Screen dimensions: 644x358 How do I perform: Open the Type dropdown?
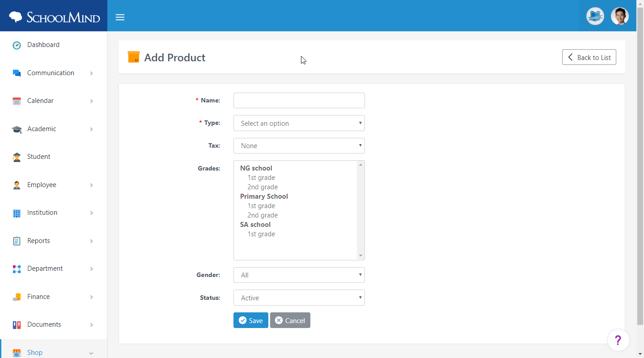[299, 123]
